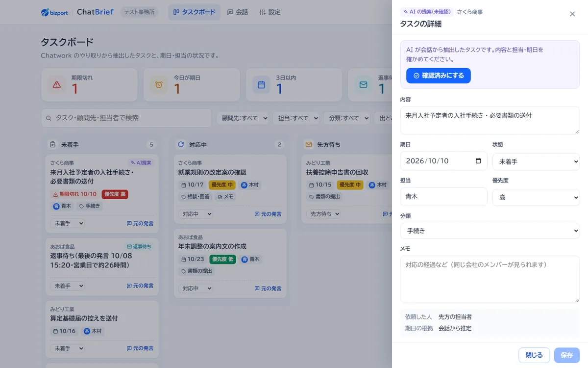
Task: Open status dropdown on 返事待ち card
Action: (67, 286)
